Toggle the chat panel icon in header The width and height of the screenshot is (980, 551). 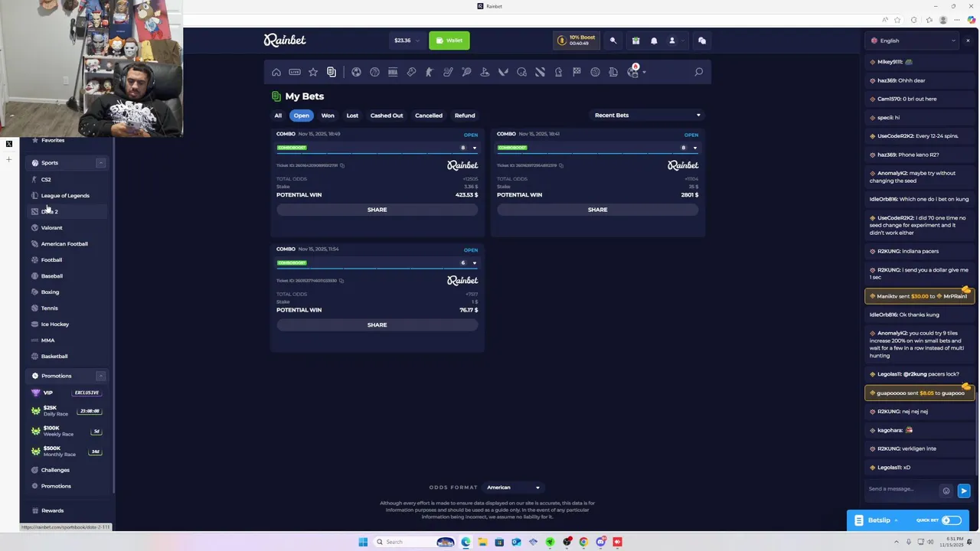[x=701, y=41]
